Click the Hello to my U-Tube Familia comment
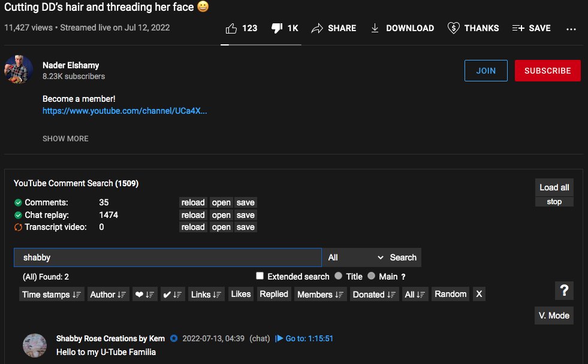The height and width of the screenshot is (364, 588). 106,352
